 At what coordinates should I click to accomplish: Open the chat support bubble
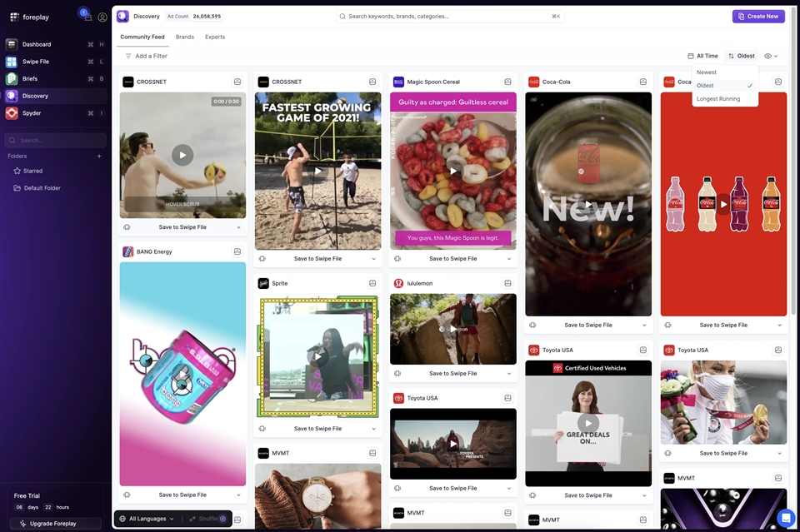785,517
